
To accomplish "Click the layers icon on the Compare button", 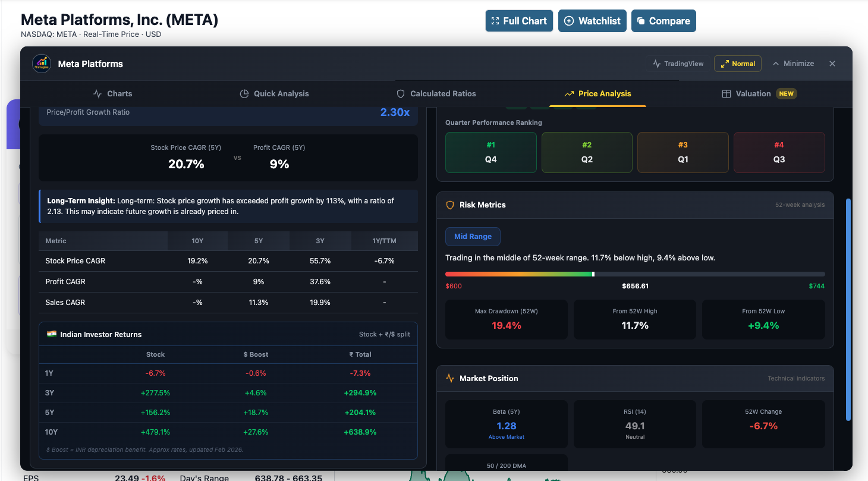I will tap(640, 20).
